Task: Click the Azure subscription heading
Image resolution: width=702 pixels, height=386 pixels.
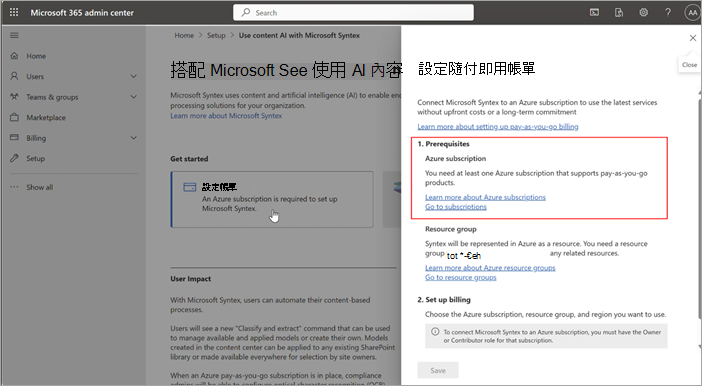Action: tap(455, 159)
